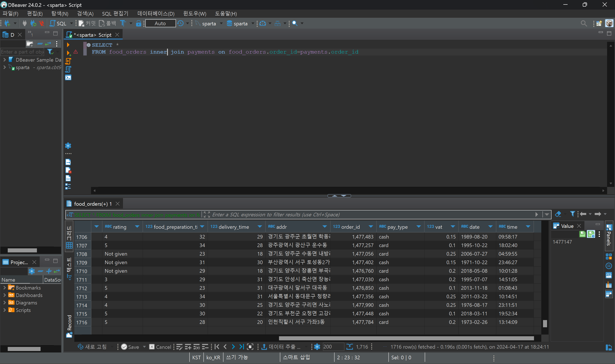Click the Save button in results toolbar

click(x=130, y=347)
